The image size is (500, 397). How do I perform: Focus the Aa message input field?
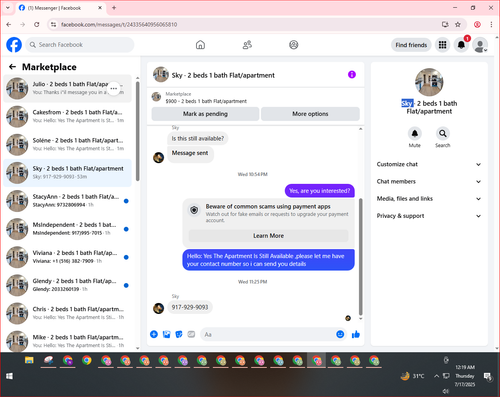click(x=268, y=334)
